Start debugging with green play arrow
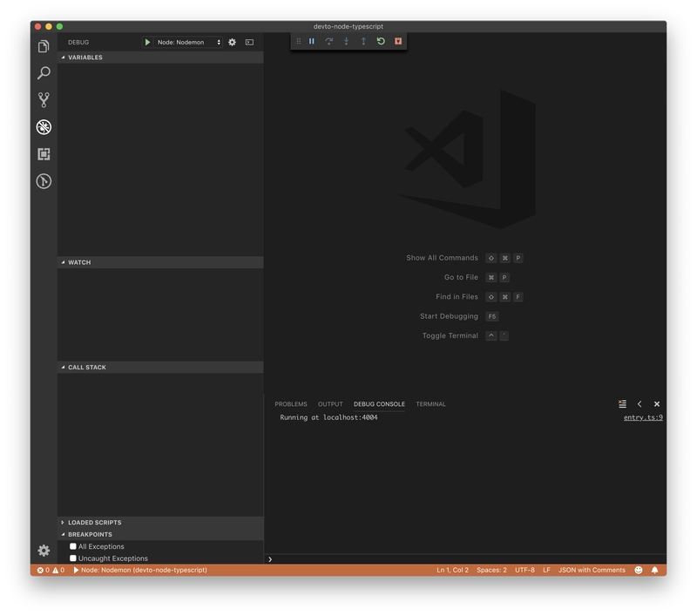Screen dimensions: 697x616 point(147,42)
